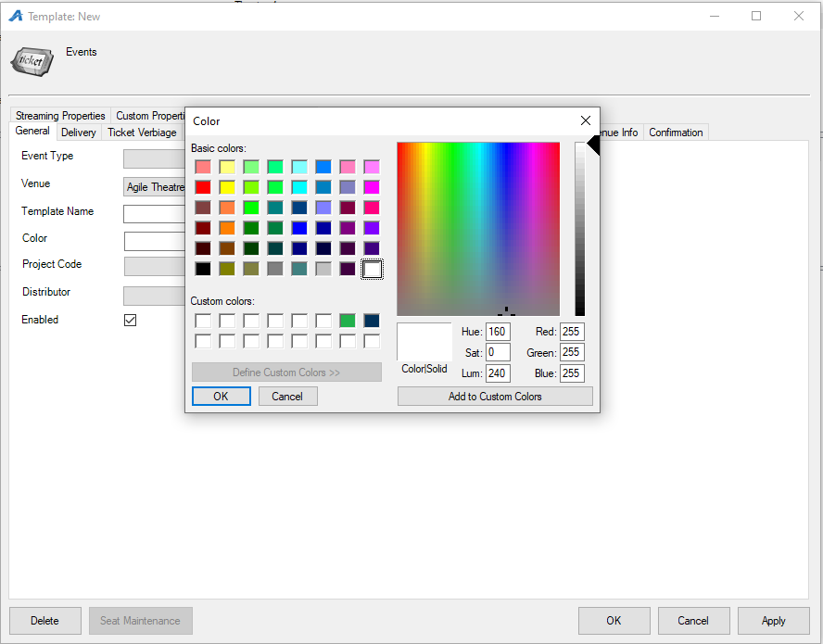The image size is (823, 644).
Task: Open the Ticket Verbiage tab
Action: pyautogui.click(x=142, y=133)
